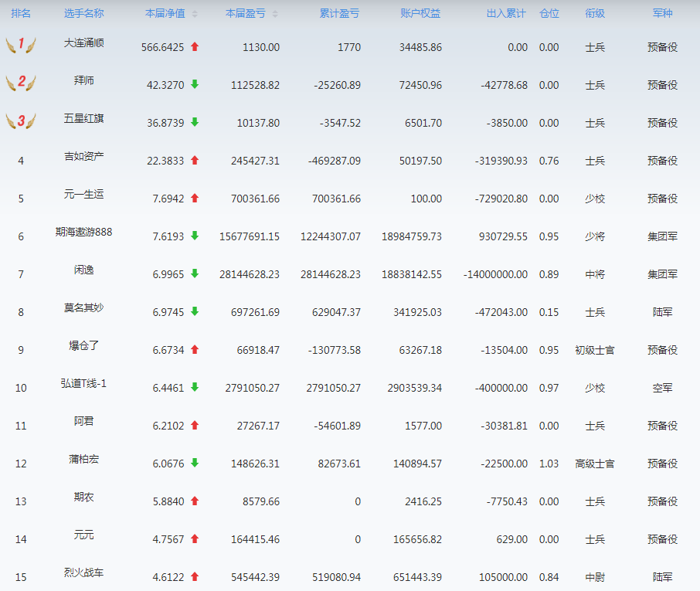Open player 阿君 profile
The image size is (700, 591).
84,421
